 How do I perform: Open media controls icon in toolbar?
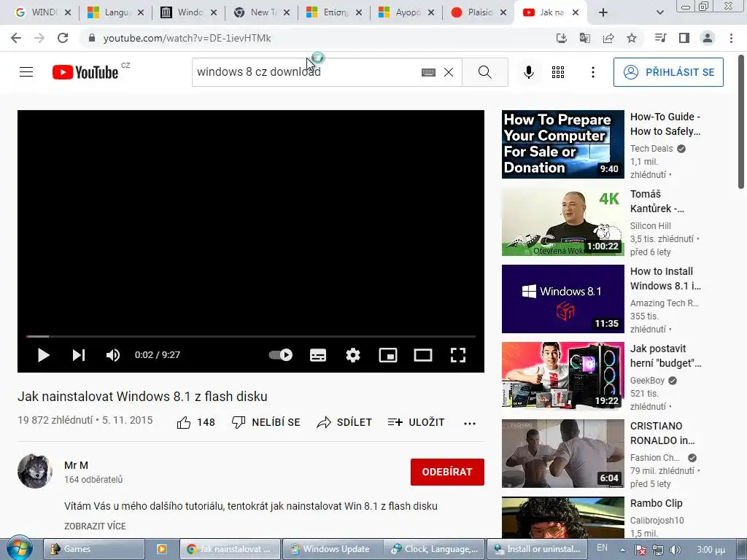(x=660, y=38)
